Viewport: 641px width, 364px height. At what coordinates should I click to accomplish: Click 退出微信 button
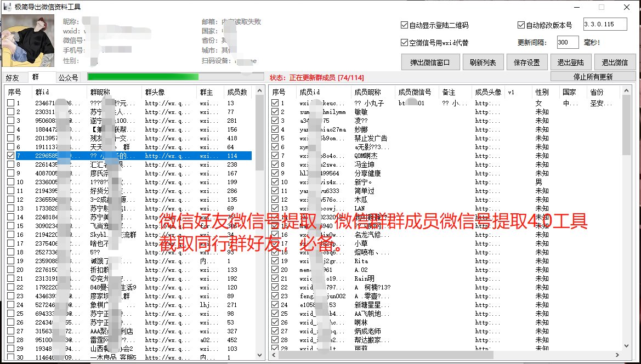615,62
